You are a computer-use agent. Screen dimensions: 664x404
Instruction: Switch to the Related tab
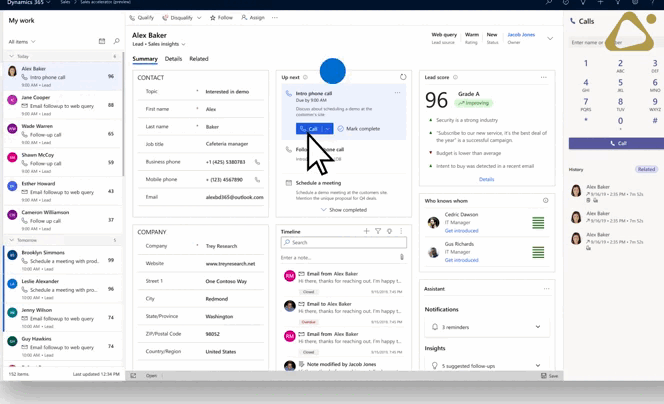coord(199,59)
